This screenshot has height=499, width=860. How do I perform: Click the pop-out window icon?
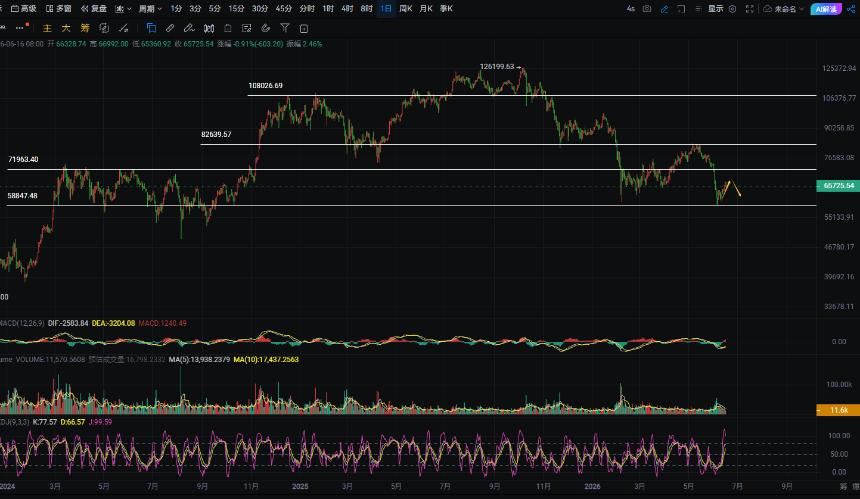click(x=681, y=9)
